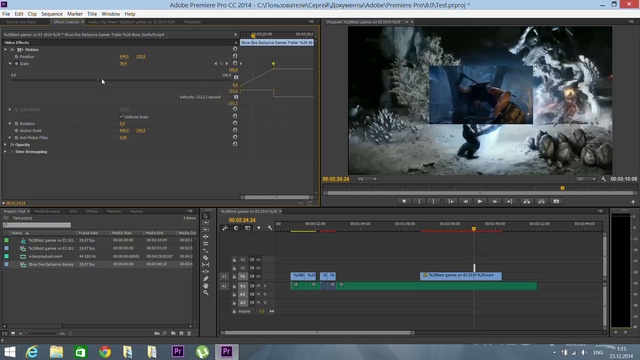Open the Fit zoom level dropdown
The image size is (640, 360).
[367, 179]
